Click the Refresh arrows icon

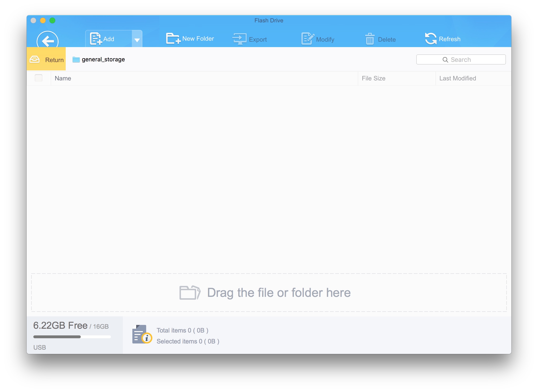point(431,39)
